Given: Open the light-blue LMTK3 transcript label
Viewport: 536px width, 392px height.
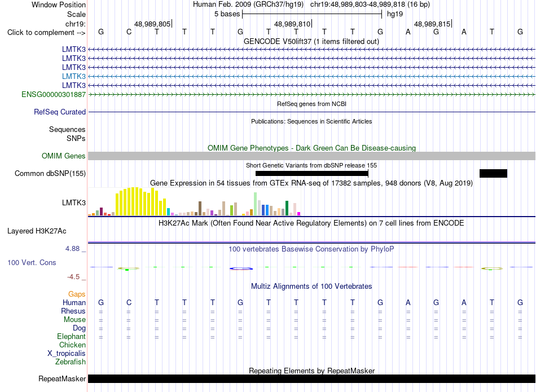Looking at the screenshot, I should tap(74, 76).
